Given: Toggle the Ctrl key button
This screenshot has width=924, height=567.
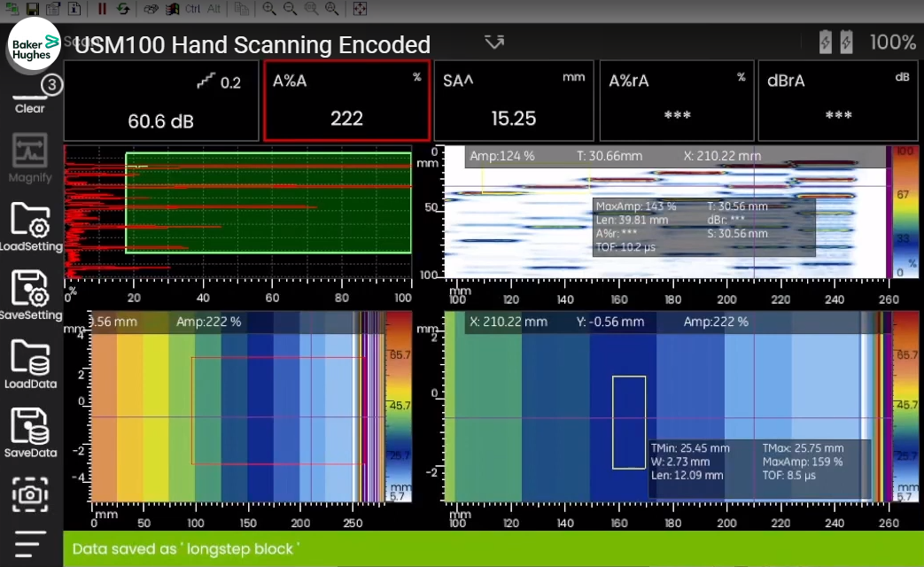Looking at the screenshot, I should [x=192, y=8].
